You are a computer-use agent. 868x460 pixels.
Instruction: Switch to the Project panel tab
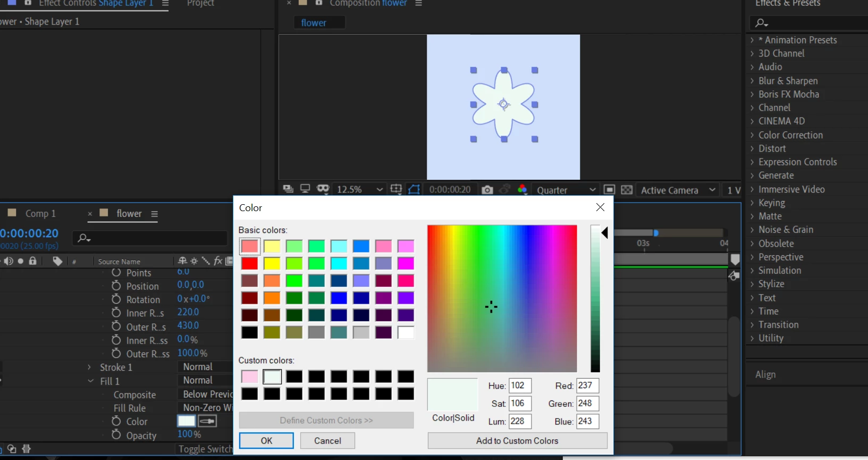(200, 3)
